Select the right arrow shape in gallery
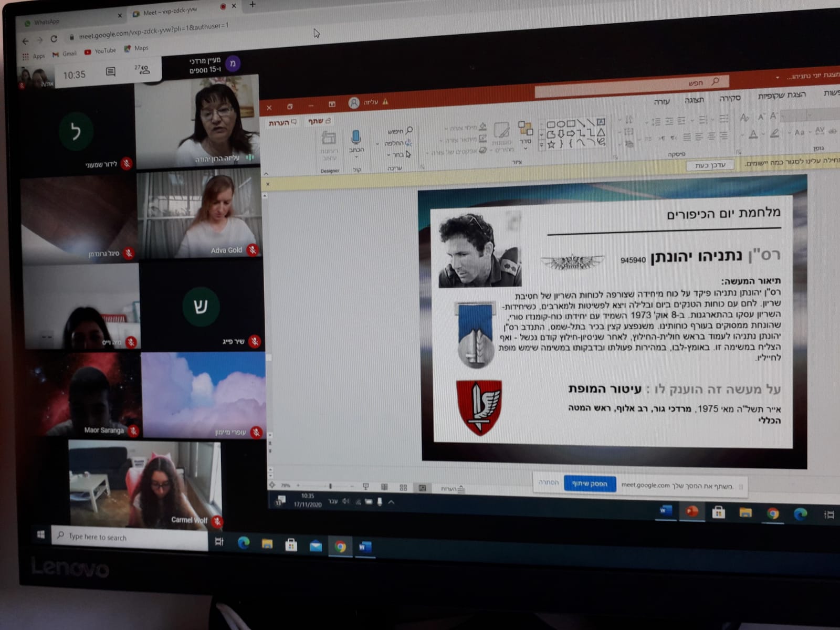Screen dimensions: 840x630 coord(571,134)
